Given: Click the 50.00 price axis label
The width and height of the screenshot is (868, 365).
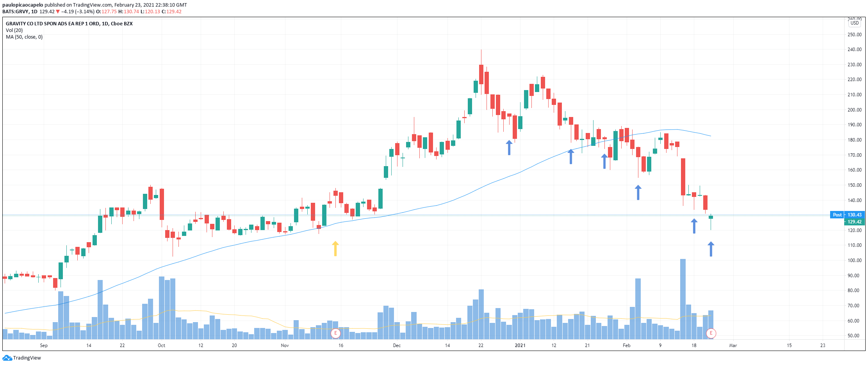Looking at the screenshot, I should pyautogui.click(x=854, y=336).
